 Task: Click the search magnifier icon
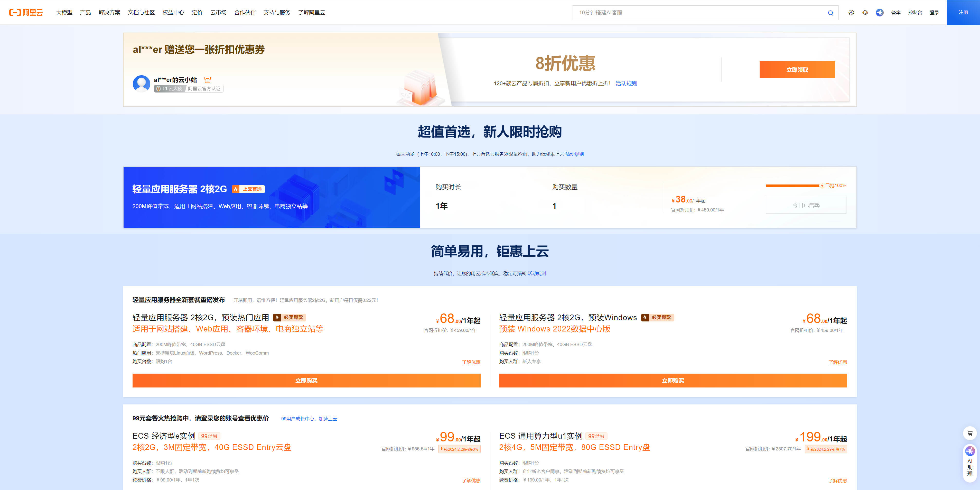click(830, 13)
